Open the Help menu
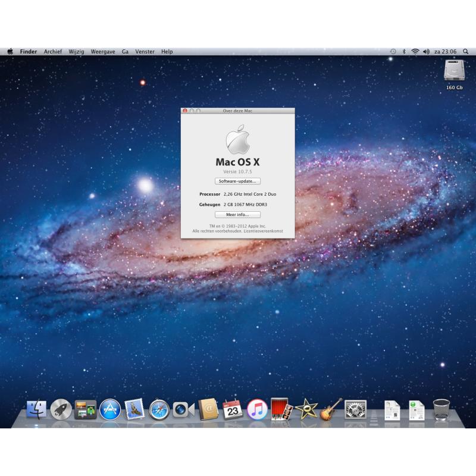Image resolution: width=476 pixels, height=476 pixels. (167, 52)
